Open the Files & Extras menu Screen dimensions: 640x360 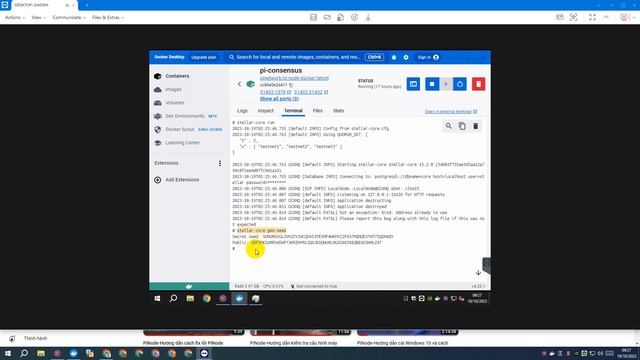point(108,18)
